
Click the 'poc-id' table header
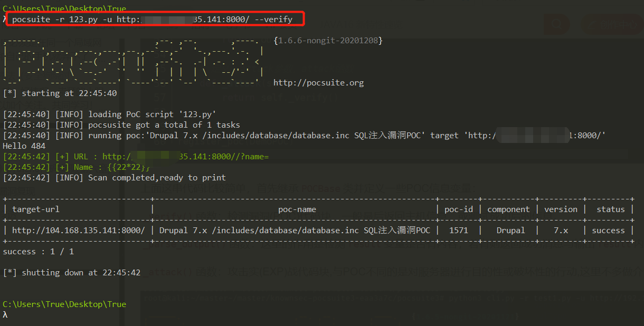click(459, 209)
